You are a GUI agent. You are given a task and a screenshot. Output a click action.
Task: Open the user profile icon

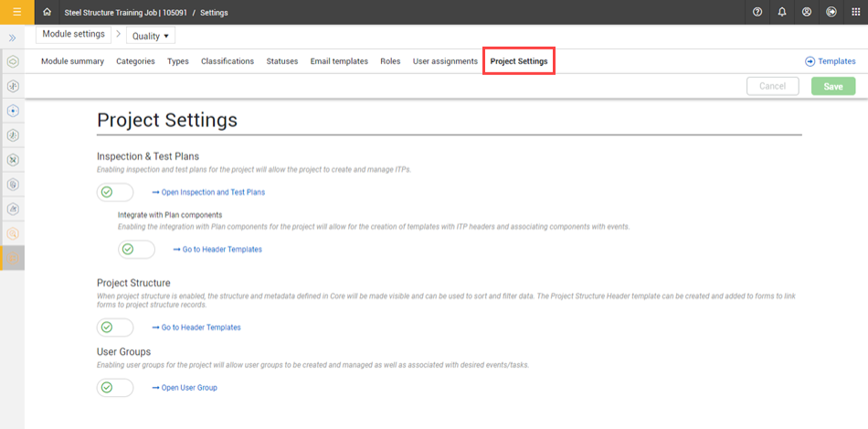(x=807, y=13)
